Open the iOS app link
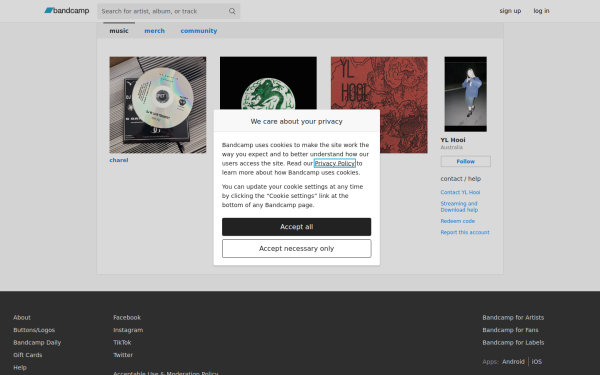Image resolution: width=600 pixels, height=375 pixels. coord(536,362)
